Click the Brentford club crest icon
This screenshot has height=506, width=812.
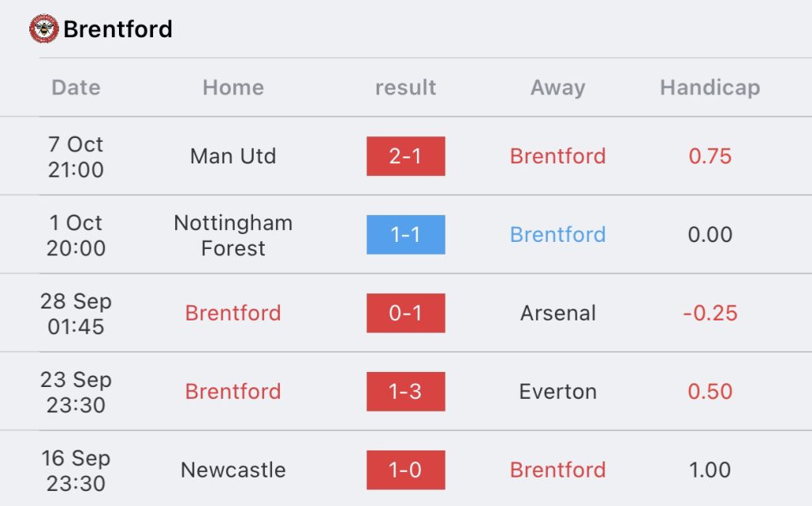click(44, 29)
